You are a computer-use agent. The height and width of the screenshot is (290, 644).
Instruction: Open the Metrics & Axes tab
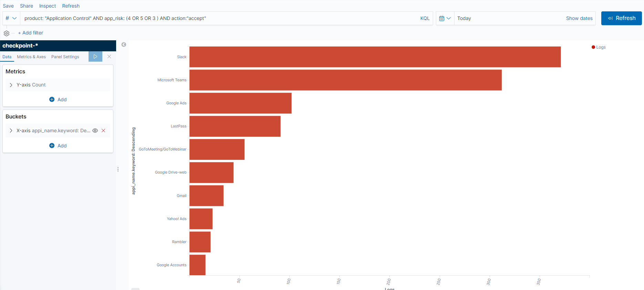coord(31,57)
